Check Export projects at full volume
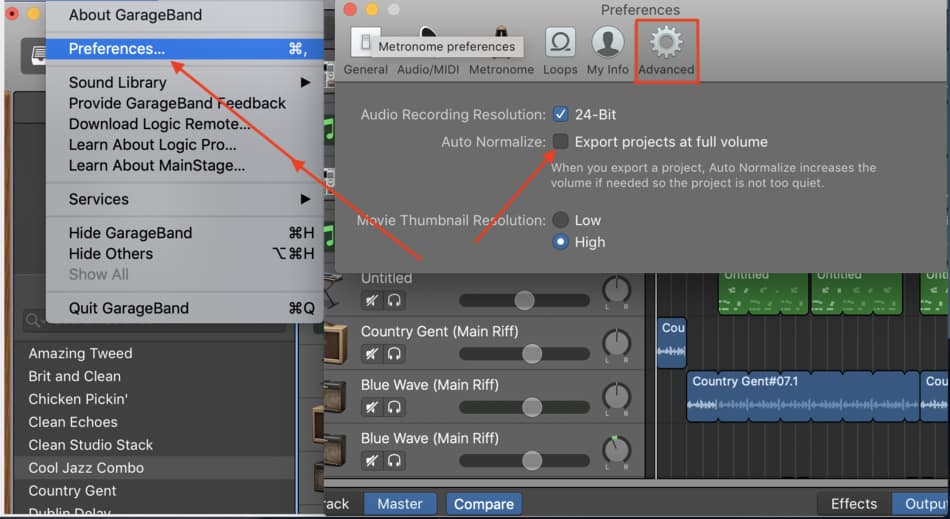 click(560, 141)
